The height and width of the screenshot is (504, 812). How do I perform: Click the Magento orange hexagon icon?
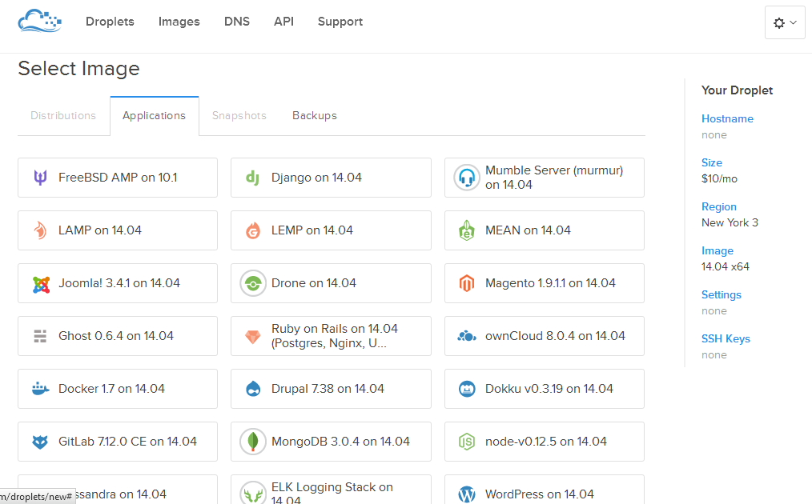tap(467, 283)
